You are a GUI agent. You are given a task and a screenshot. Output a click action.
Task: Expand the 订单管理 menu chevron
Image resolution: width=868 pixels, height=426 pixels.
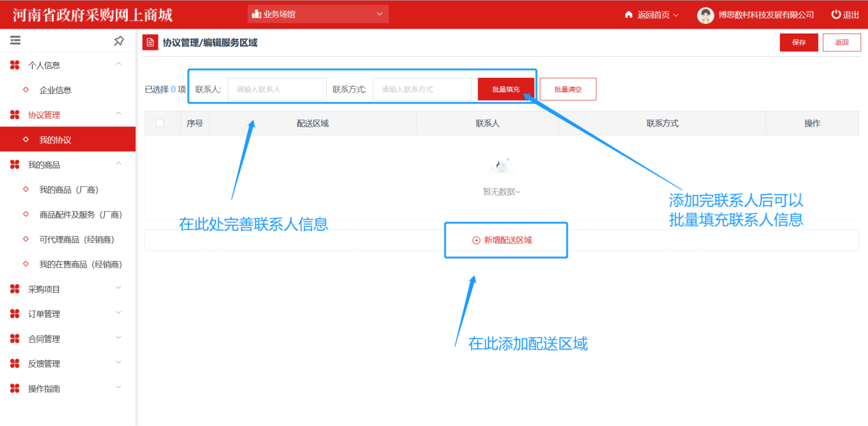119,313
